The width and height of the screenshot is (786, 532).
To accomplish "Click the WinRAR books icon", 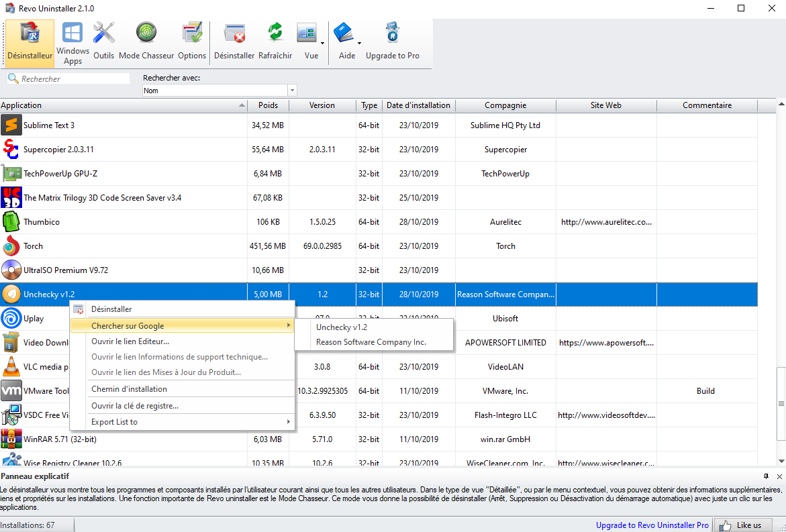I will pyautogui.click(x=11, y=439).
